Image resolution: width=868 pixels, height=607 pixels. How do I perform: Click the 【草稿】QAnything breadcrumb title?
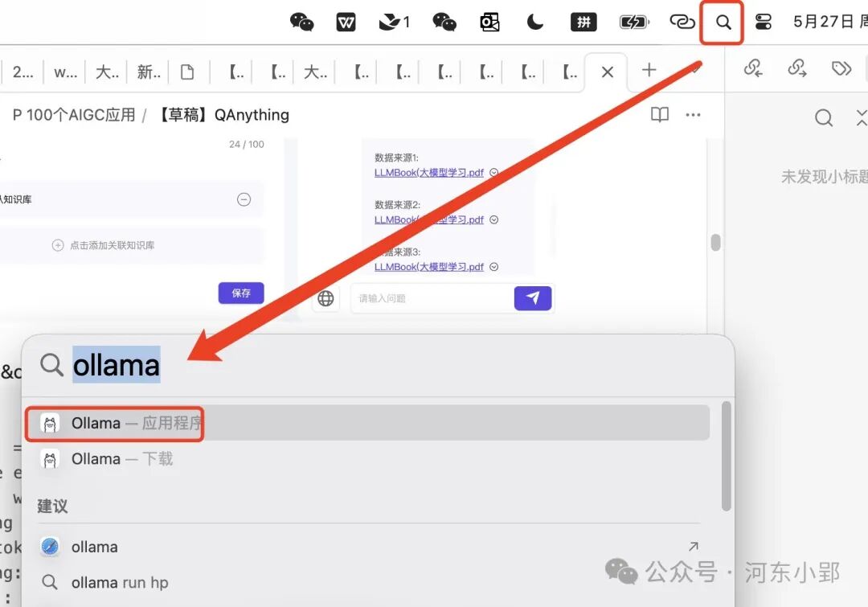223,115
